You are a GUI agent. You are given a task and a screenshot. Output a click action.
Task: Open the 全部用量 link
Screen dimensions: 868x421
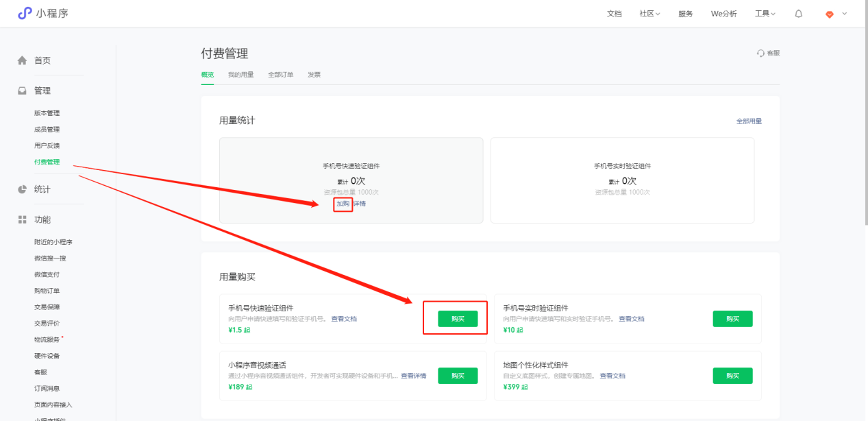[x=749, y=121]
